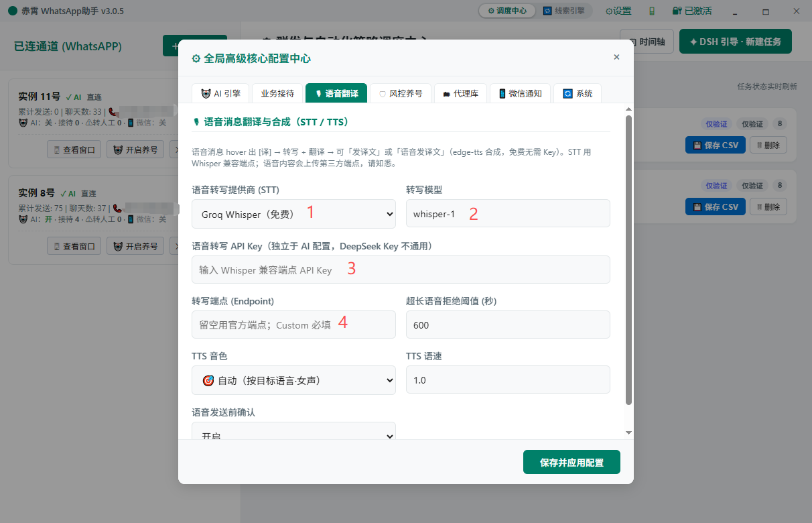Focus the 语音转写 API Key input
812x523 pixels.
401,270
